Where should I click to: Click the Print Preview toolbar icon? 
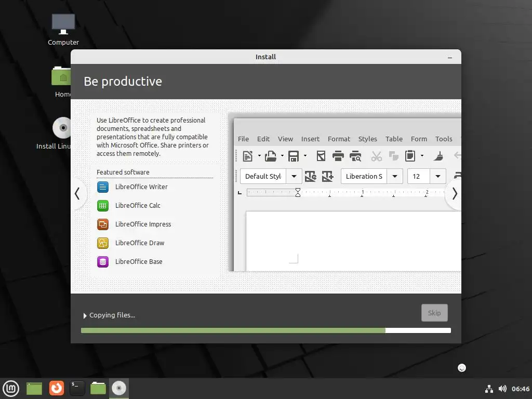coord(355,156)
